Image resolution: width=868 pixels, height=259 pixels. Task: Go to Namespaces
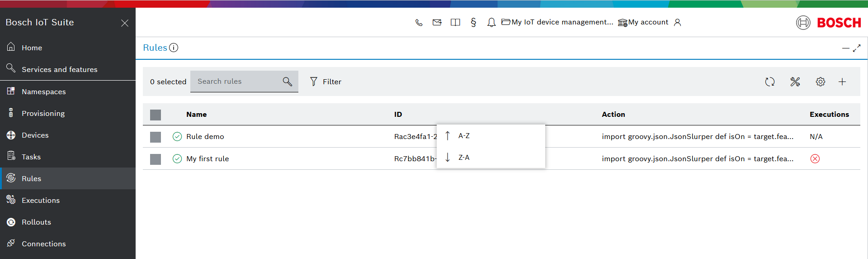coord(68,91)
